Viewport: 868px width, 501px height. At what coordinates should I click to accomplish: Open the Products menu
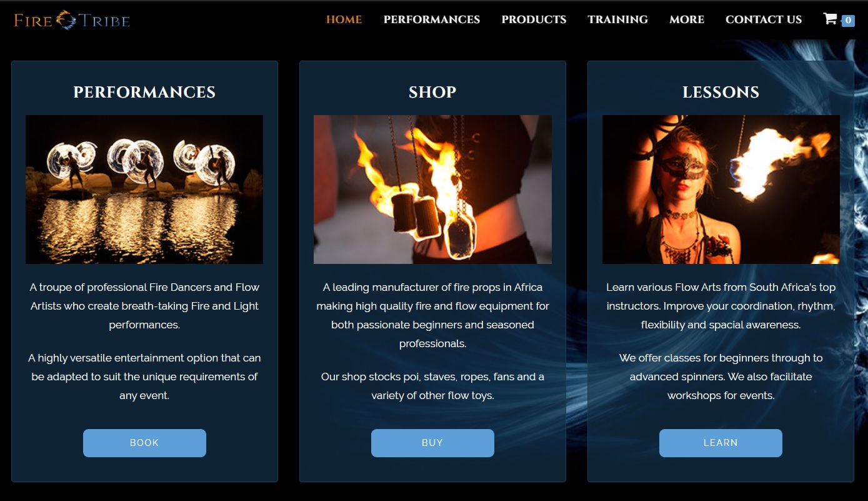534,19
